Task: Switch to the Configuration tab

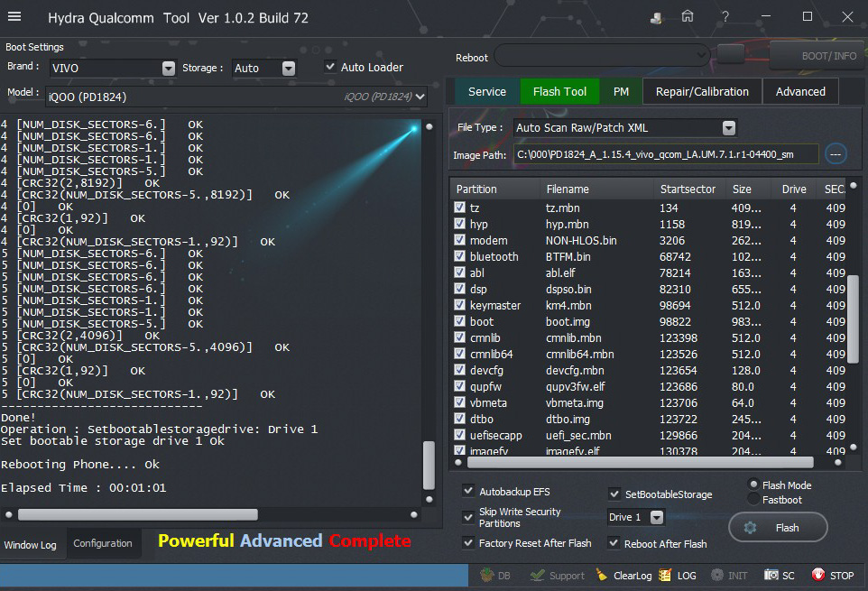Action: [x=103, y=543]
